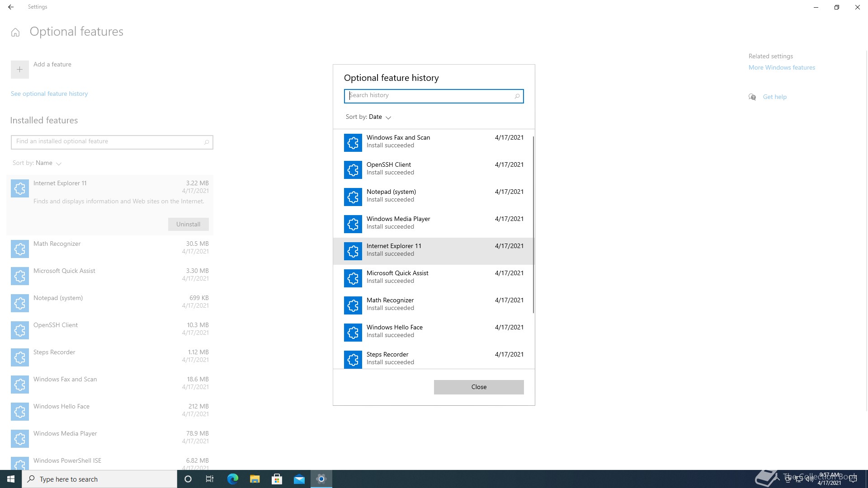Open the Action Center notification icon
This screenshot has height=488, width=868.
(853, 479)
